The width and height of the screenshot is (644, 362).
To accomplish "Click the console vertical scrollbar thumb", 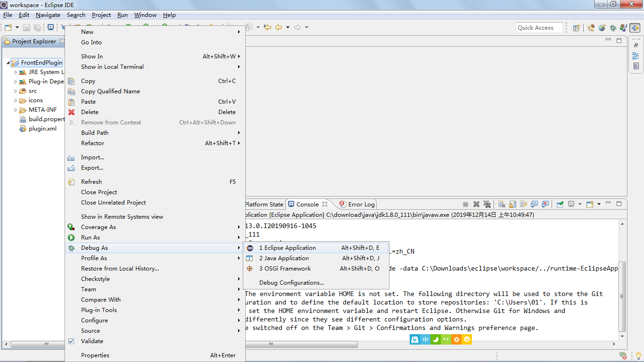I will coord(622,297).
